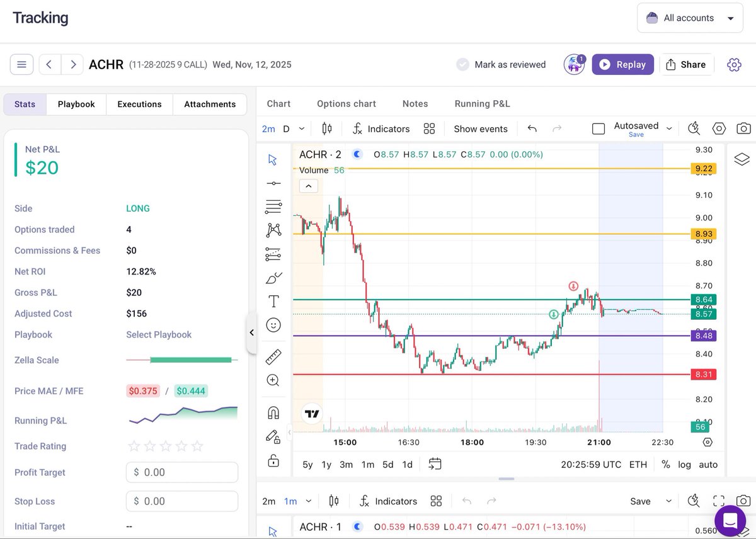Switch to the Options chart tab

(x=346, y=103)
